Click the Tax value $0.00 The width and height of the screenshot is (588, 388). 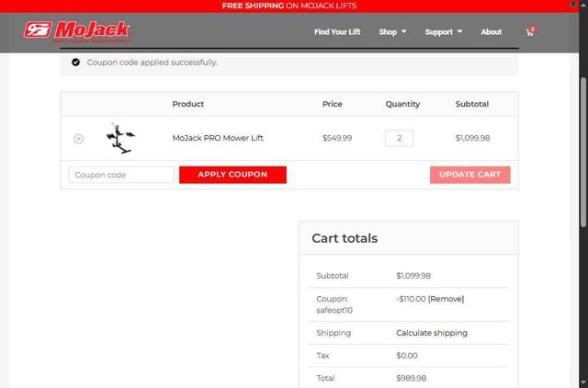[x=407, y=355]
